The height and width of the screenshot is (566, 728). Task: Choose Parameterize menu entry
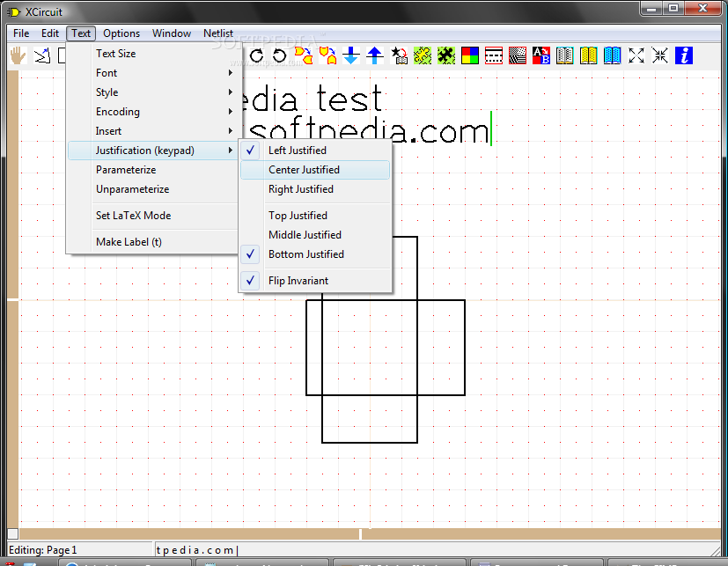(x=152, y=170)
